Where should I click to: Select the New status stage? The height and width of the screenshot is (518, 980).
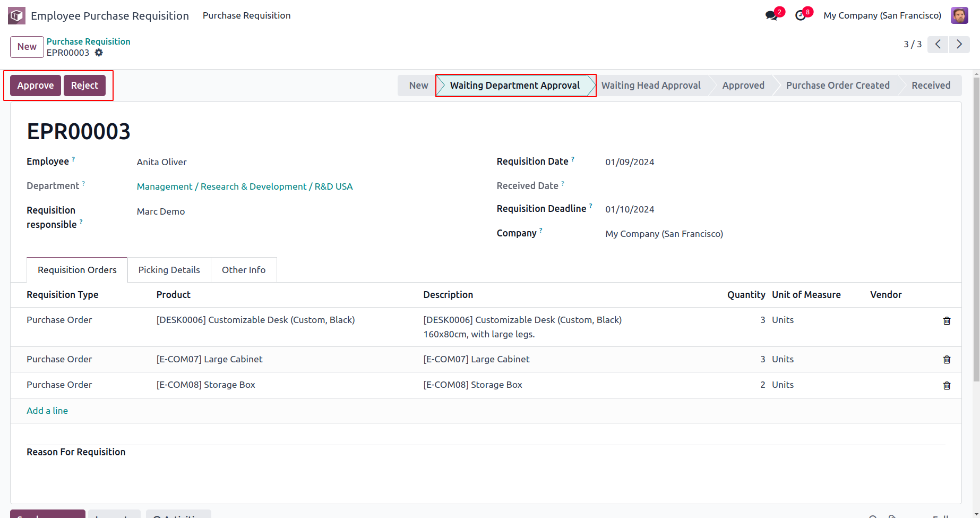pos(418,86)
